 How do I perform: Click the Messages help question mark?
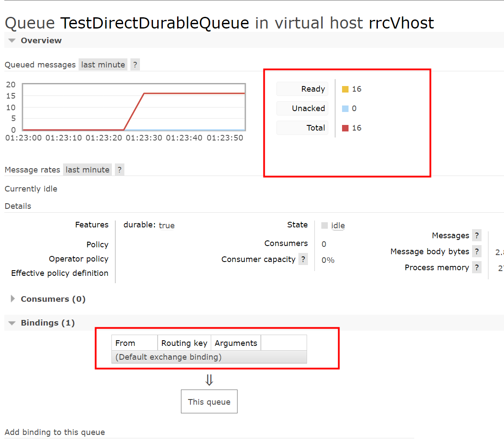point(476,236)
